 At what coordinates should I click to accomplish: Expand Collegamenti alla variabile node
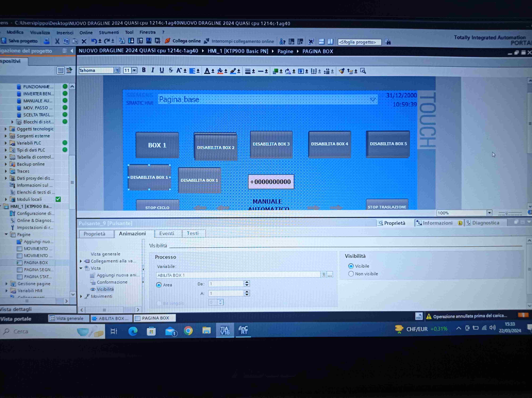click(x=81, y=261)
